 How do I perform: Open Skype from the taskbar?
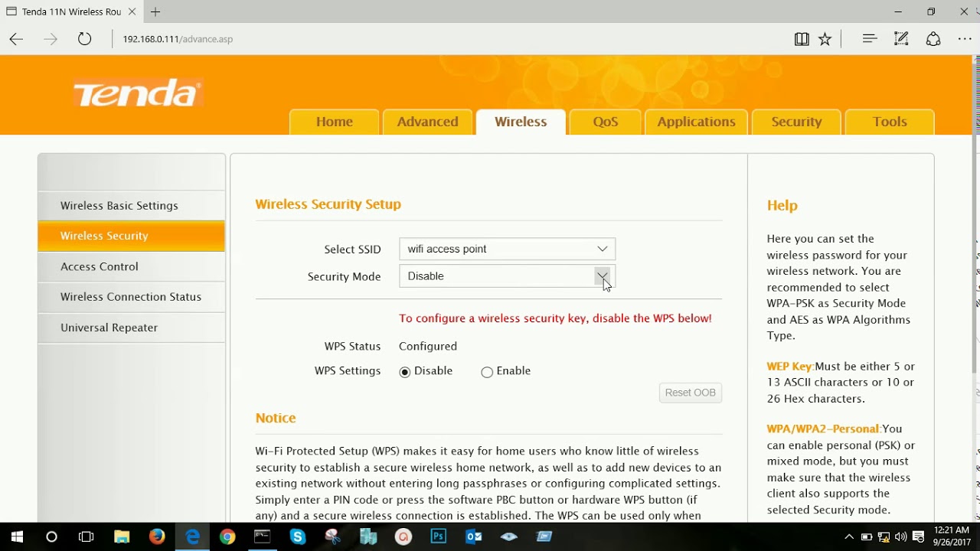298,536
